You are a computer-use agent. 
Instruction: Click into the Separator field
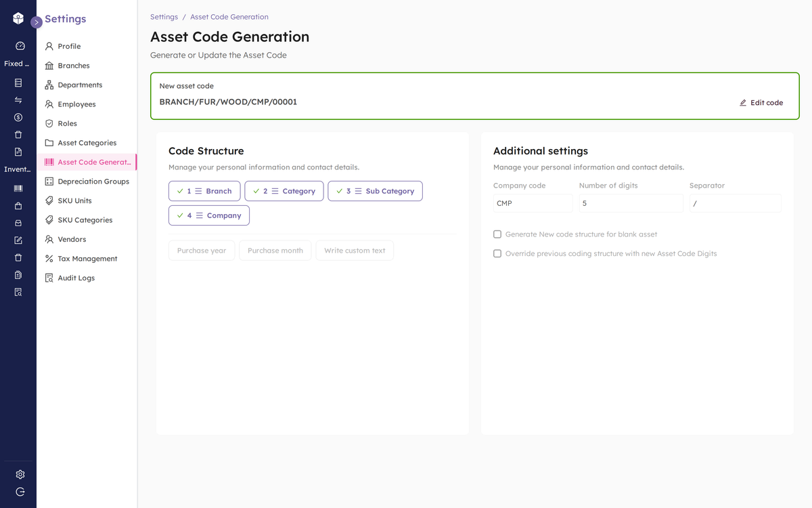[735, 203]
